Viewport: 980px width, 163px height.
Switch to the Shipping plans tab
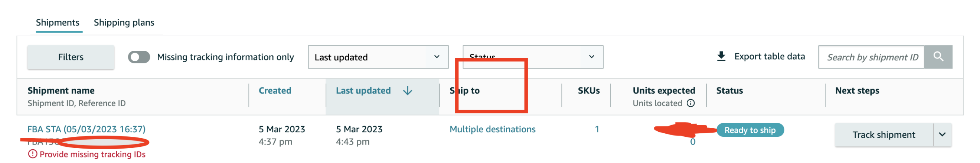click(124, 23)
